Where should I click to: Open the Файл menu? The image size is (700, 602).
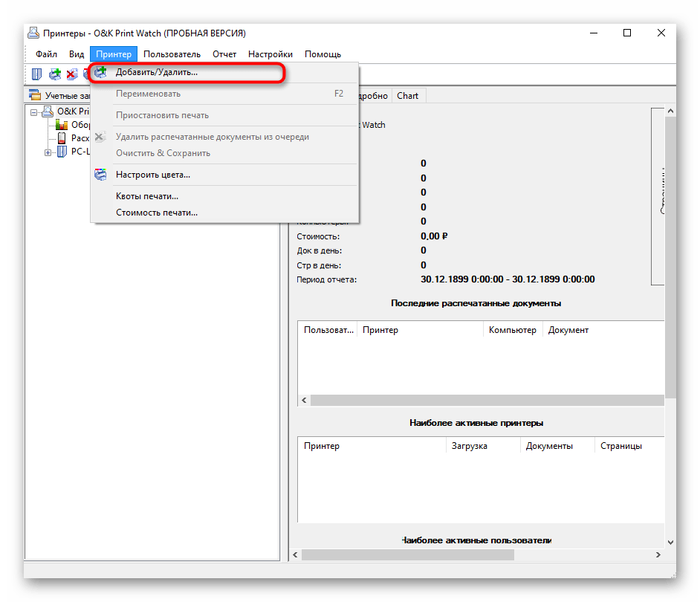(x=46, y=54)
